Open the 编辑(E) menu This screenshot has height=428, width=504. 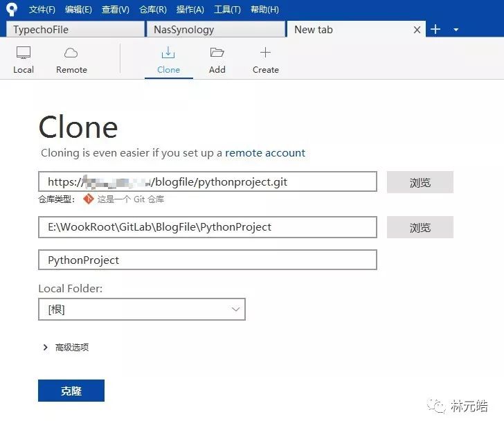(78, 10)
